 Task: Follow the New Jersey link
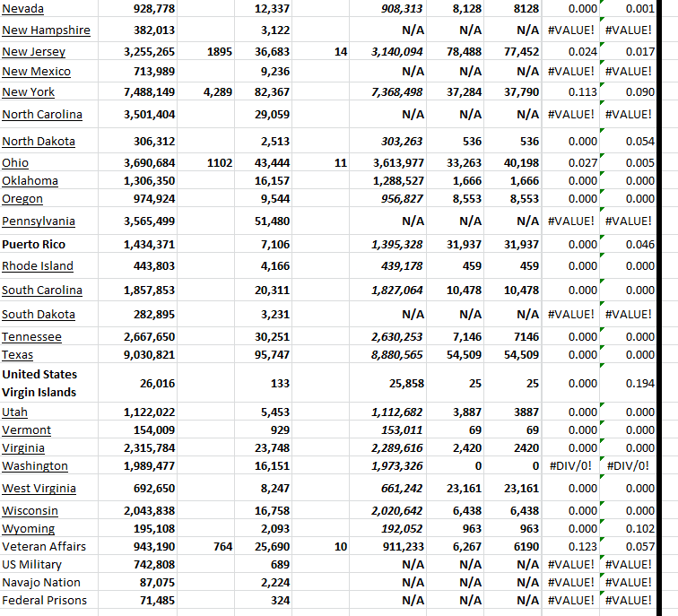33,53
